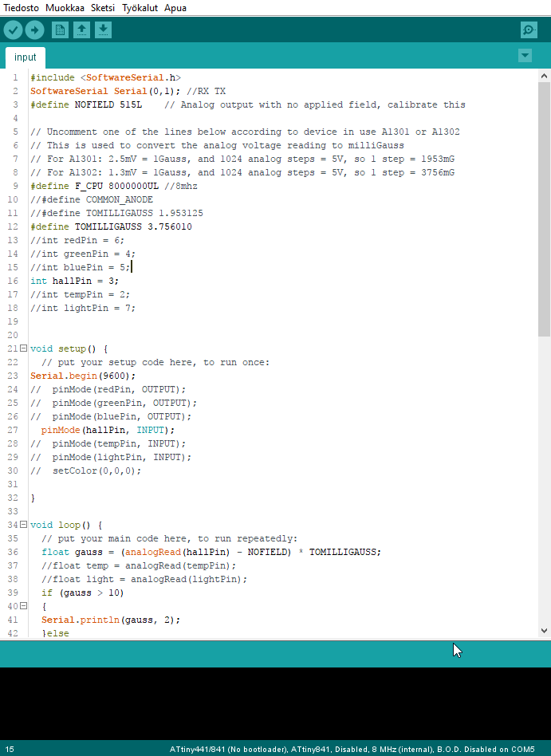
Task: Place cursor on '#include <SoftwareSerial.h>' line
Action: (x=105, y=77)
